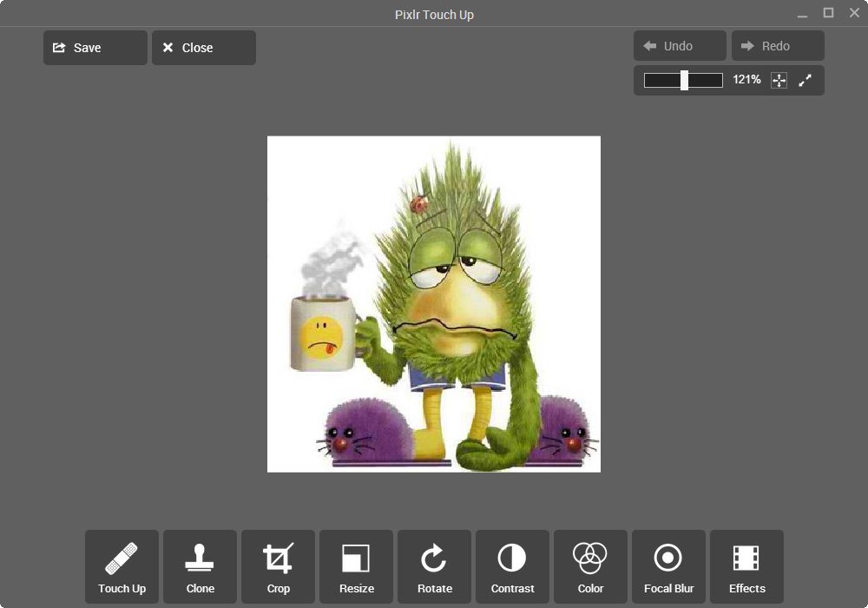Click the zoom slider handle
Viewport: 868px width, 608px height.
[x=684, y=80]
